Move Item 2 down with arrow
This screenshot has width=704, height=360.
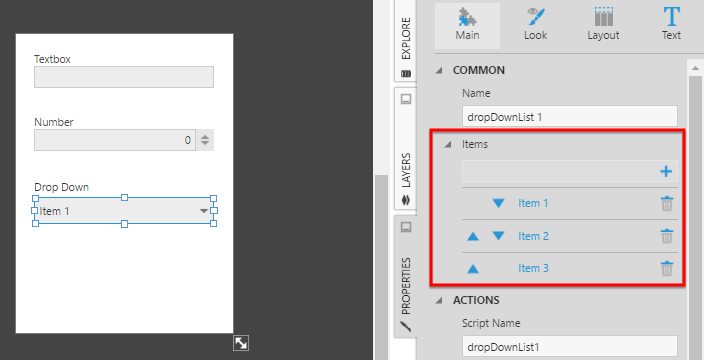[x=498, y=236]
